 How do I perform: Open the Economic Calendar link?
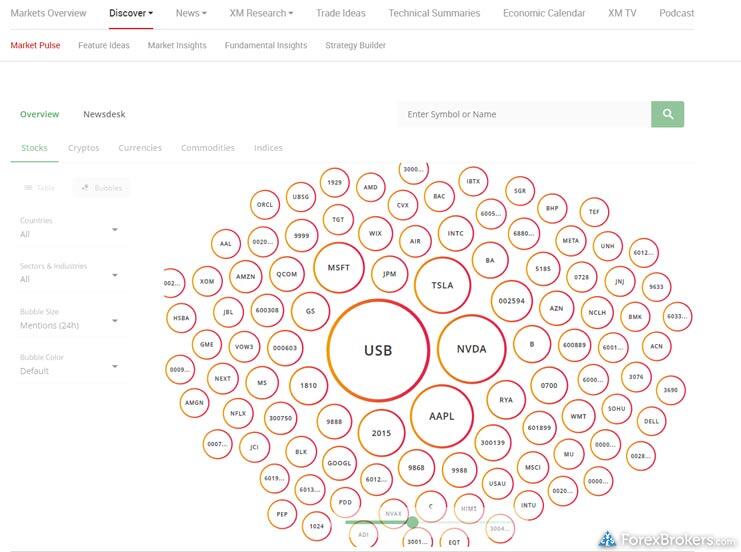(545, 13)
